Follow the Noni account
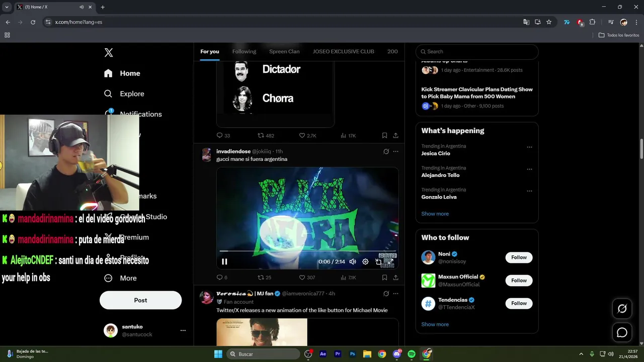 pyautogui.click(x=519, y=257)
